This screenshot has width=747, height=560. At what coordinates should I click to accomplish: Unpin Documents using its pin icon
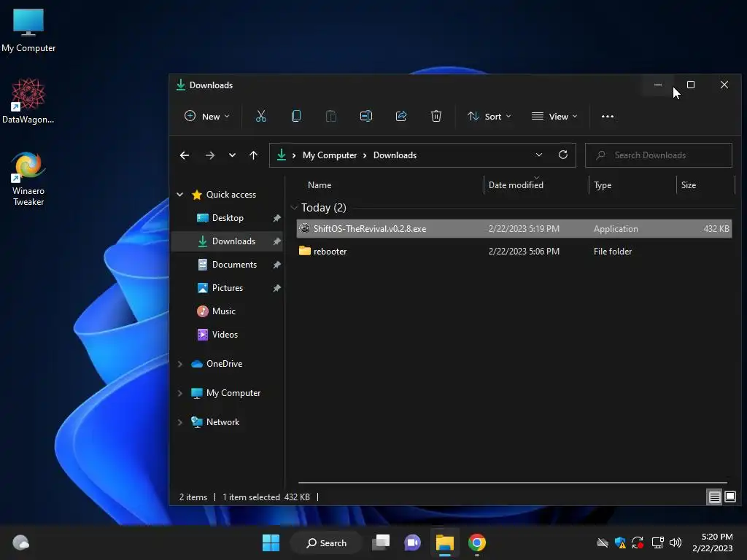(276, 265)
